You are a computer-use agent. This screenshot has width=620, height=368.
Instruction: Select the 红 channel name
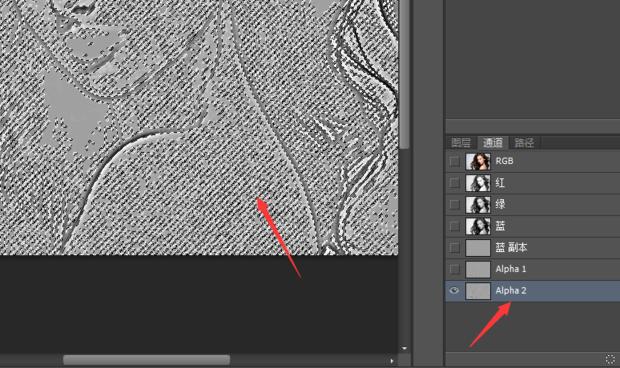pyautogui.click(x=500, y=183)
